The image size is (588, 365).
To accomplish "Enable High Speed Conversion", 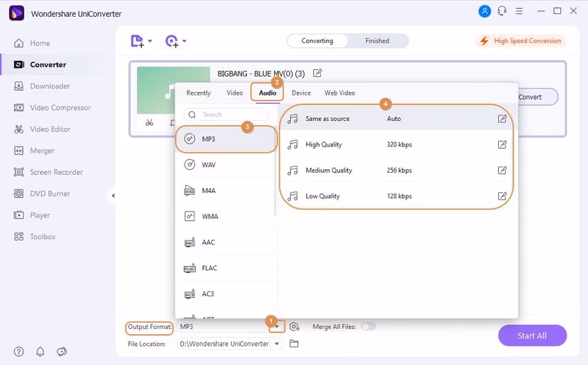I will tap(521, 41).
